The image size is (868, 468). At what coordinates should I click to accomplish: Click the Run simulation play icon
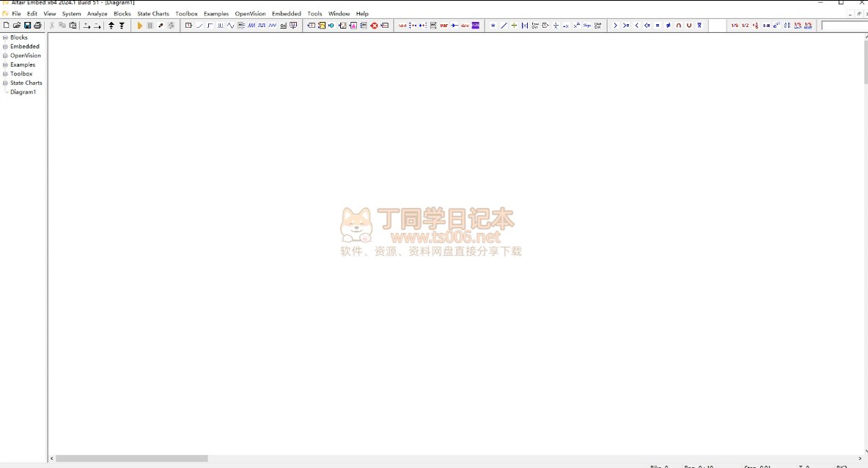pos(139,26)
